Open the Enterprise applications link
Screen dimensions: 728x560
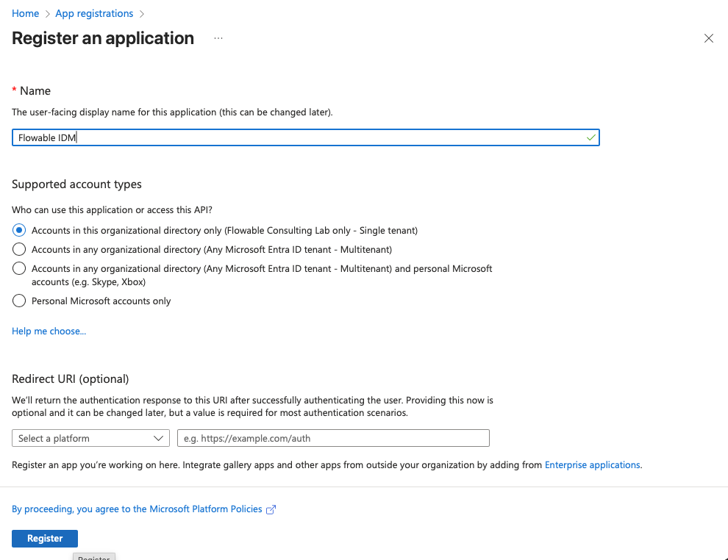592,464
